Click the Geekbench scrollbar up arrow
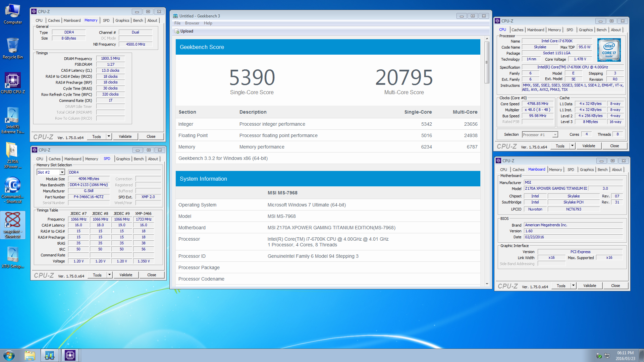The image size is (644, 362). coord(487,39)
